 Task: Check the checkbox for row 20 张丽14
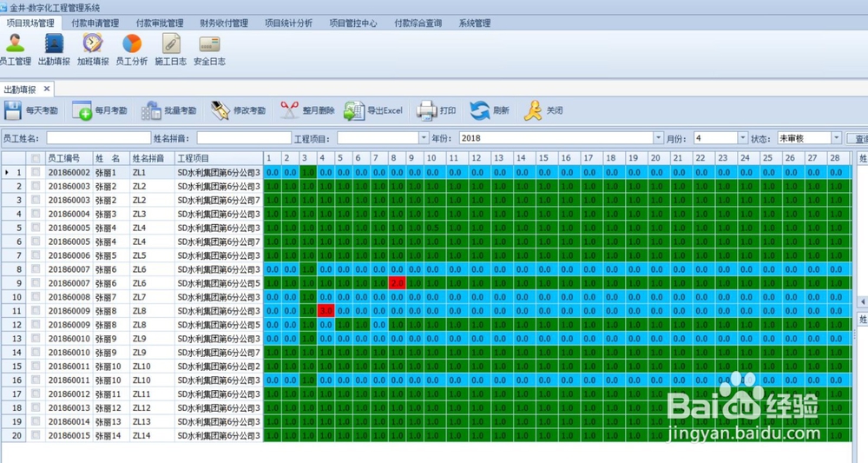36,435
